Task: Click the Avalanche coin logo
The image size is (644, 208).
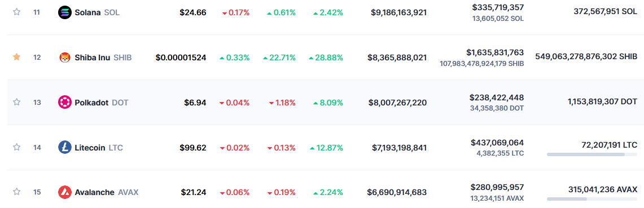Action: point(65,192)
